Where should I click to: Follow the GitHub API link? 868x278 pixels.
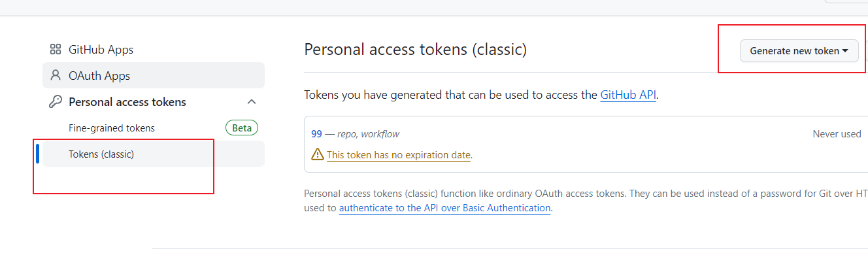click(x=627, y=95)
